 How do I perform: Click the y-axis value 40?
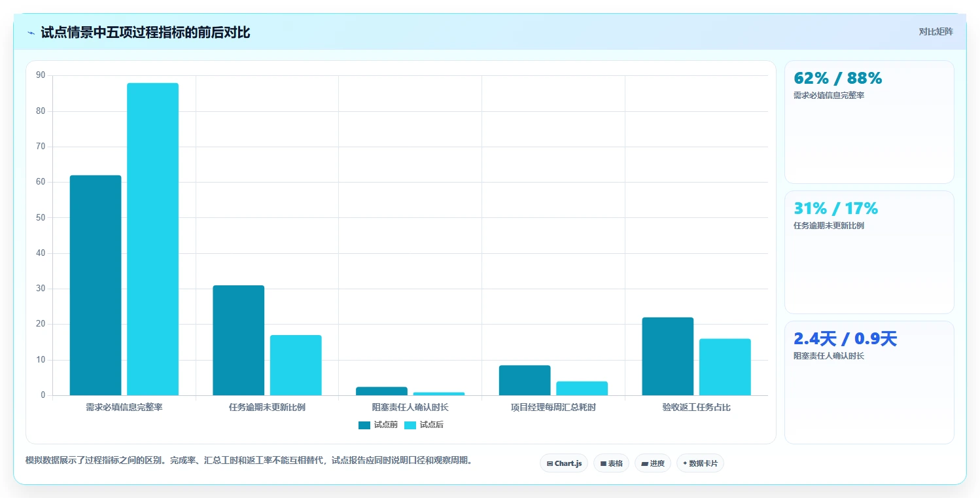click(x=41, y=253)
